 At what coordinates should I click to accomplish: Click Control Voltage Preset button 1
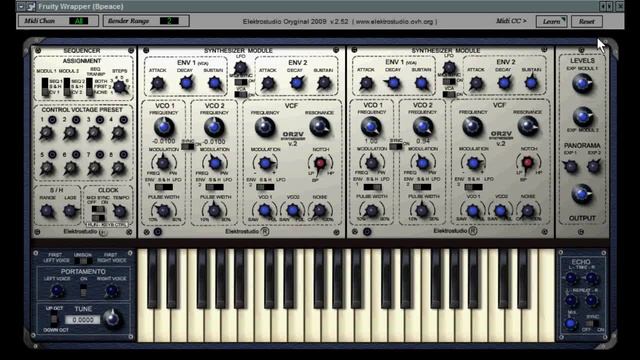[x=52, y=120]
